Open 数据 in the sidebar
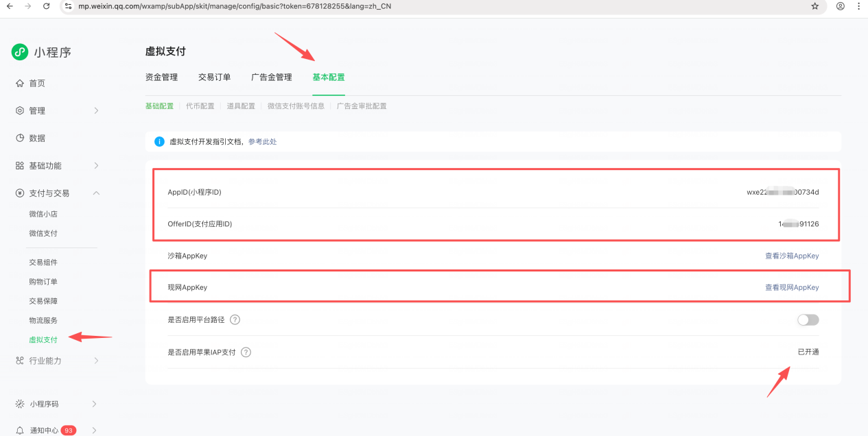 click(37, 138)
